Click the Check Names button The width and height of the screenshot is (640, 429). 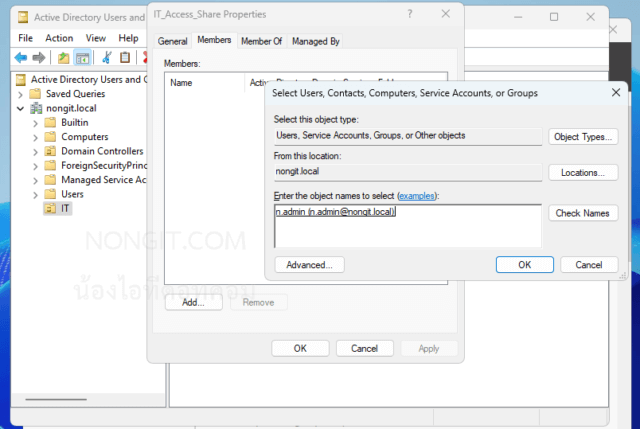(x=583, y=213)
